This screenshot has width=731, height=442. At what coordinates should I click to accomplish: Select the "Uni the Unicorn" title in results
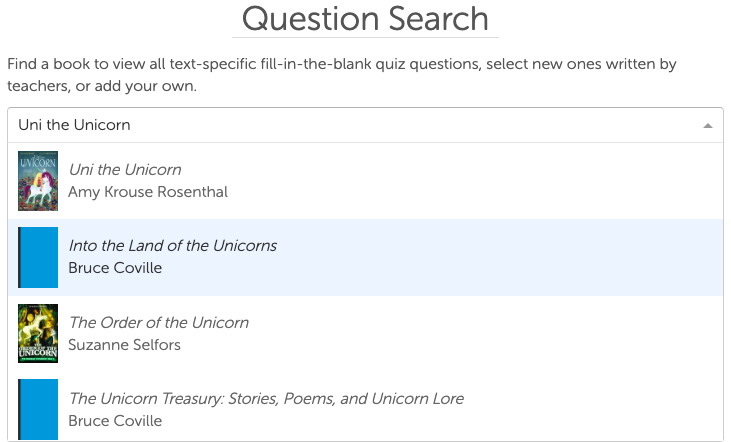click(x=125, y=170)
